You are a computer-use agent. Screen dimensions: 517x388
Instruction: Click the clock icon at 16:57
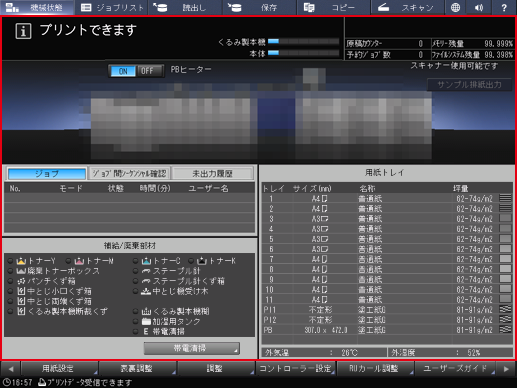pyautogui.click(x=6, y=382)
